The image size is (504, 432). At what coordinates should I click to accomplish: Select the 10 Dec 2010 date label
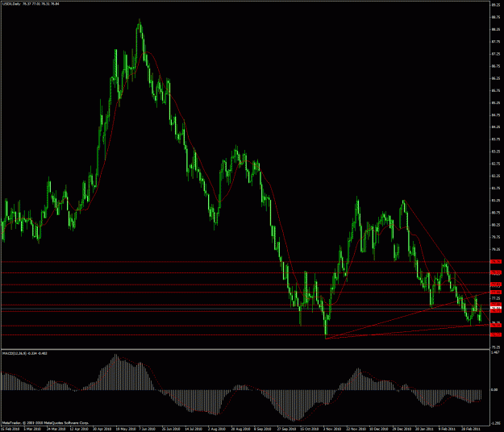pyautogui.click(x=379, y=429)
